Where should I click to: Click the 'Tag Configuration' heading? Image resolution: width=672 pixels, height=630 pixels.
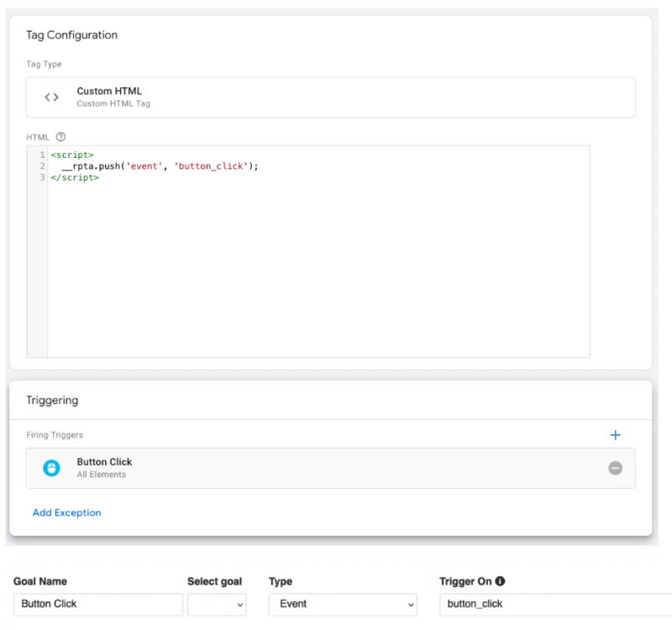coord(71,35)
